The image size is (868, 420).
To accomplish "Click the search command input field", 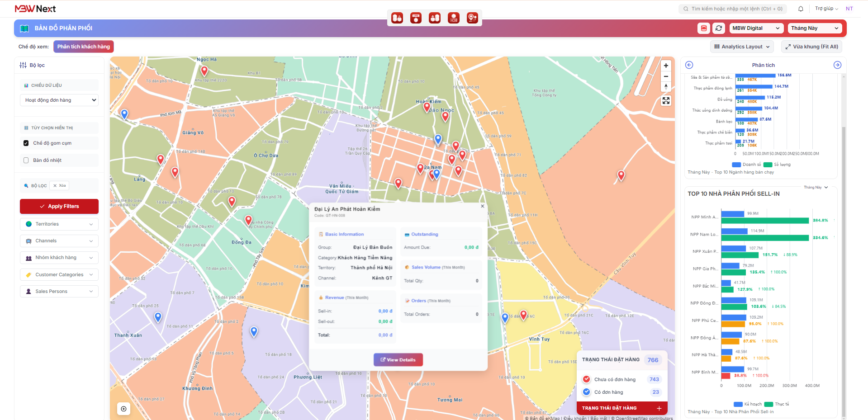I will pos(733,9).
